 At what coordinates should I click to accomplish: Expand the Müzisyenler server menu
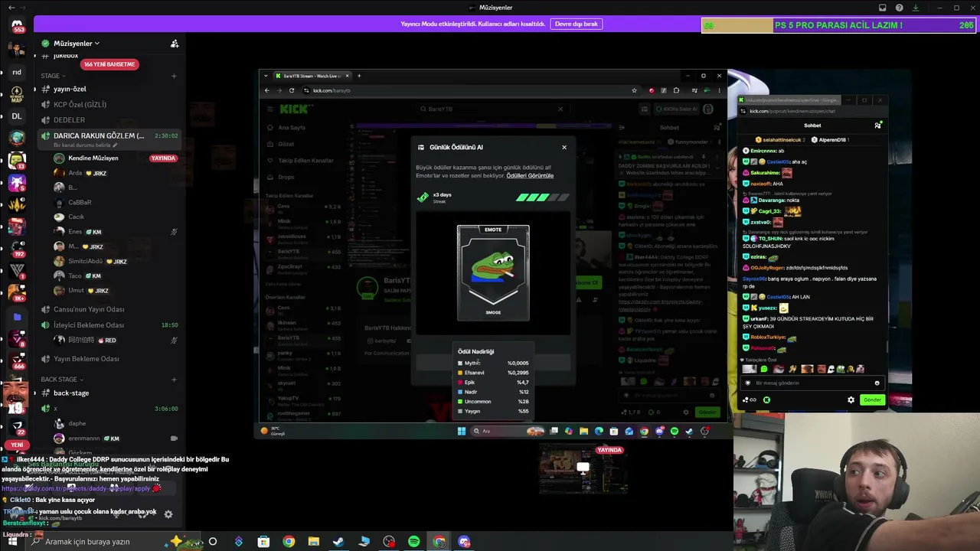76,44
